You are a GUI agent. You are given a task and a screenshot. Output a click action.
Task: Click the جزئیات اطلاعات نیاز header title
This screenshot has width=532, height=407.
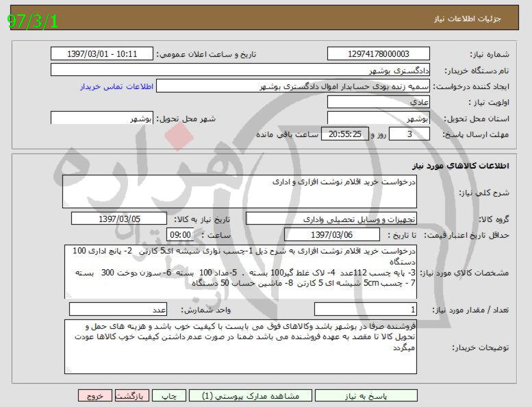click(468, 18)
